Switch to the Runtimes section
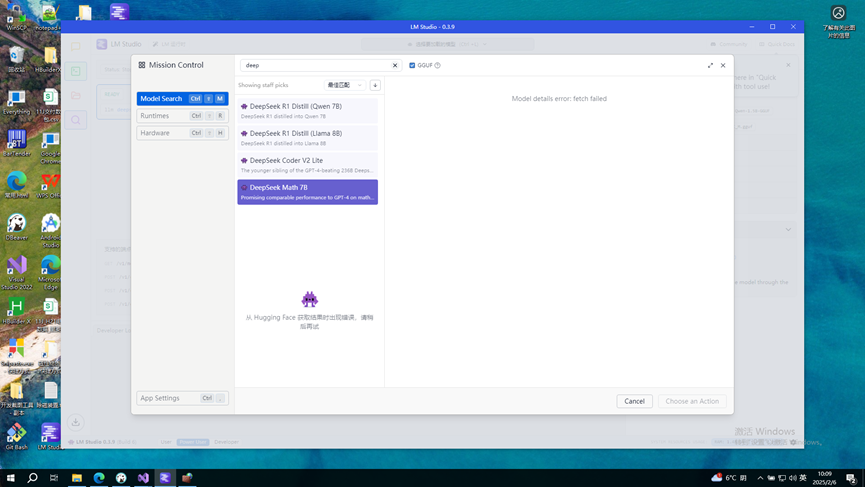 coord(182,116)
